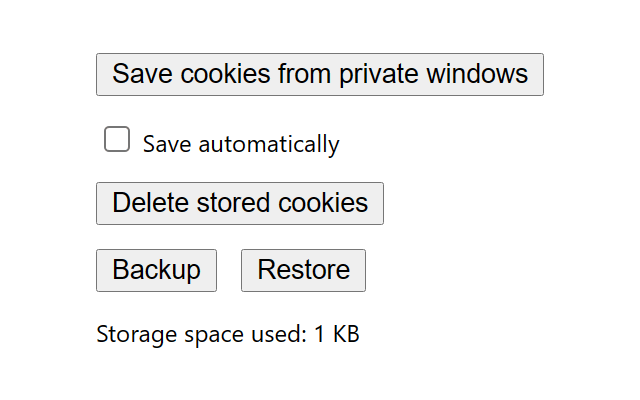Tick the box beside Save automatically
Screen dimensions: 640x400
[x=117, y=140]
